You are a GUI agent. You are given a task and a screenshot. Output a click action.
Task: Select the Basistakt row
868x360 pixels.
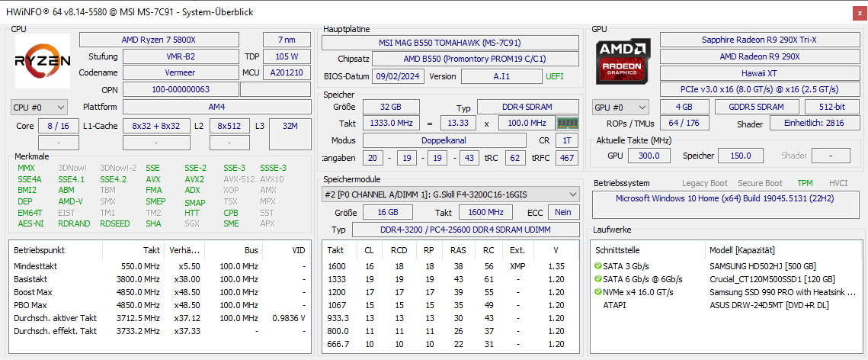pos(160,279)
